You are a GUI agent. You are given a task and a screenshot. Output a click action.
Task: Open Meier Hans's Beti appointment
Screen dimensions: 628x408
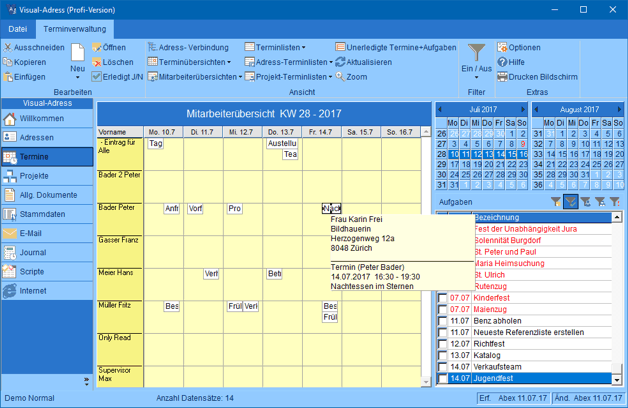(x=274, y=274)
